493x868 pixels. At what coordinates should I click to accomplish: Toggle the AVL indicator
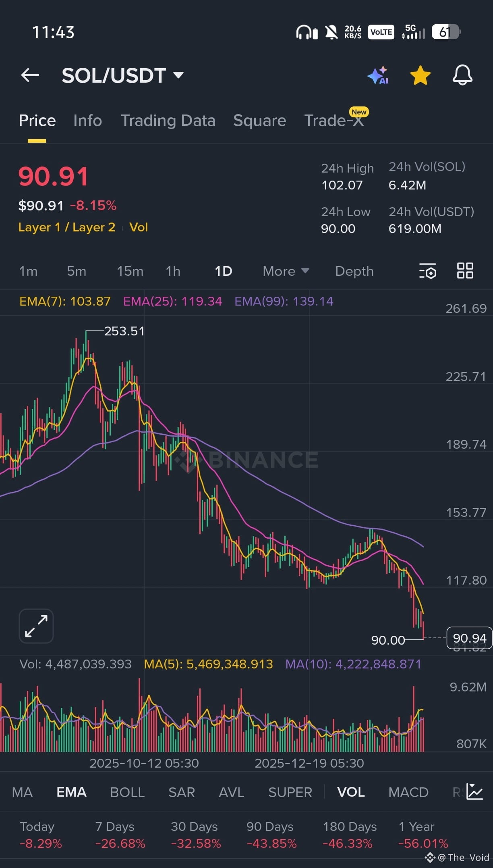232,792
